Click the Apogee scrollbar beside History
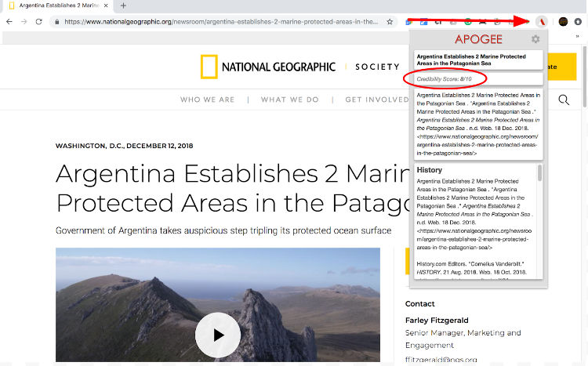 coord(539,172)
